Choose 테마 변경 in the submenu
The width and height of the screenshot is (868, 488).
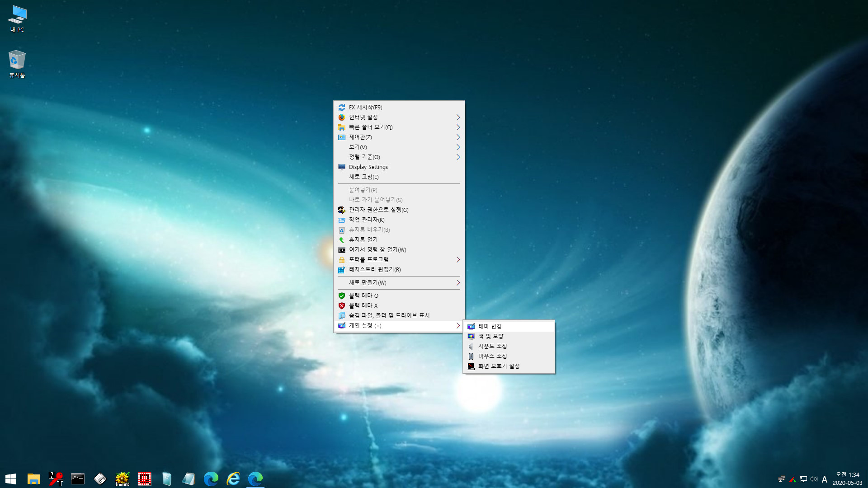pos(509,326)
